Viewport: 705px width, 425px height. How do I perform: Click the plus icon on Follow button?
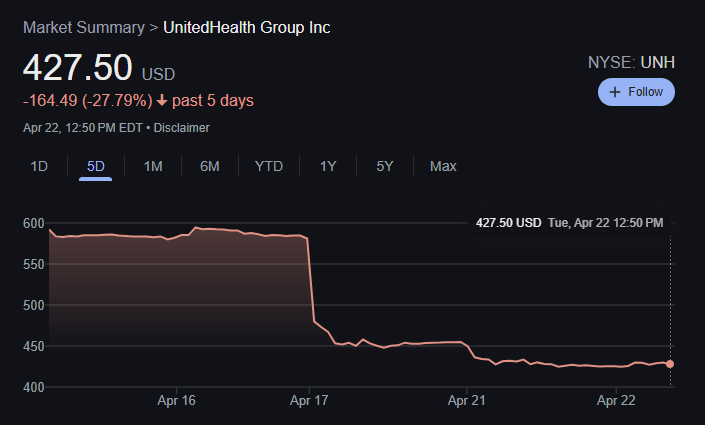(613, 92)
